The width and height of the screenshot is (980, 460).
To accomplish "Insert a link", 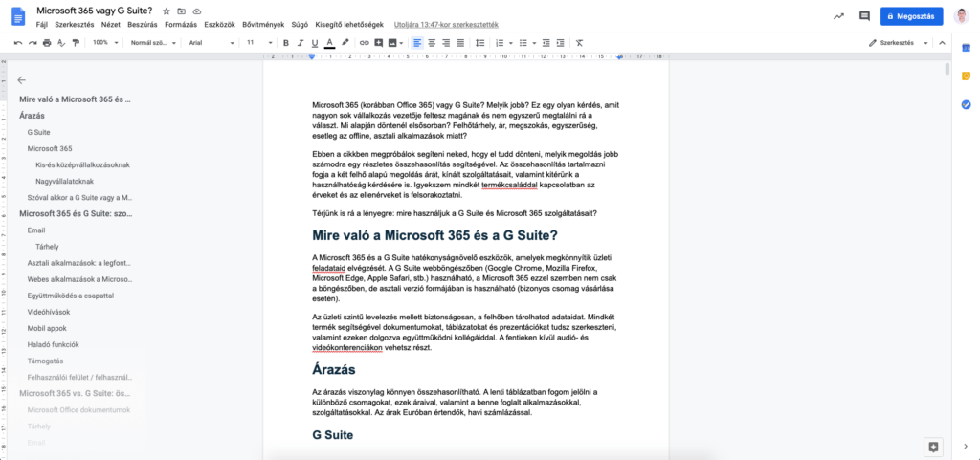I will (364, 43).
